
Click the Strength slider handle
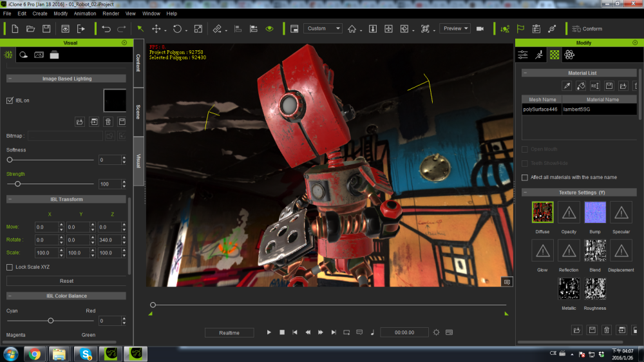coord(17,184)
